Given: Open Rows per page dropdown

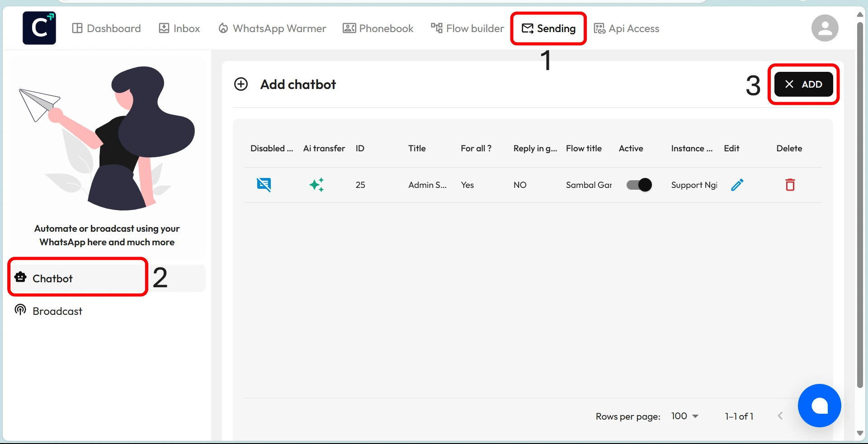Looking at the screenshot, I should [684, 416].
